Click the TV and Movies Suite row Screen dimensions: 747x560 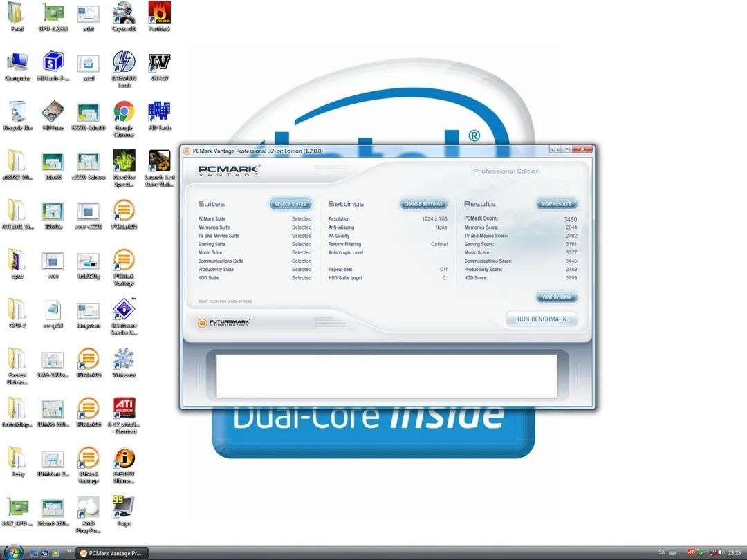click(255, 236)
